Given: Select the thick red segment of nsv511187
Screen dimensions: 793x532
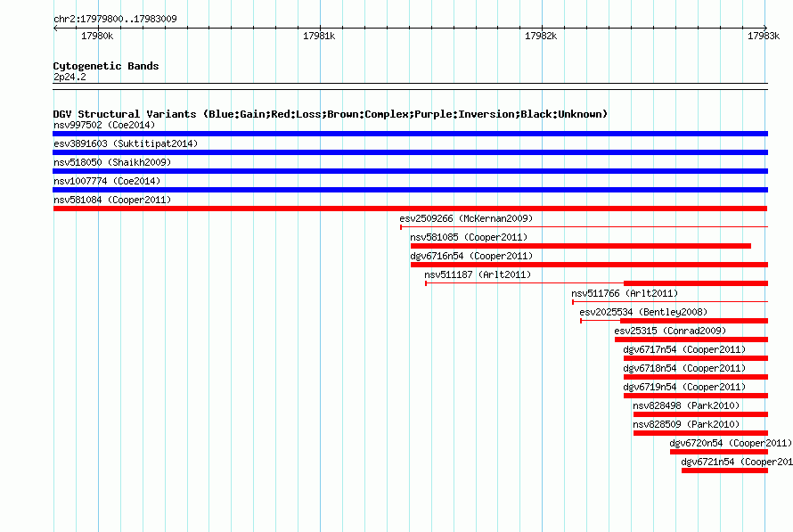Looking at the screenshot, I should click(x=696, y=283).
